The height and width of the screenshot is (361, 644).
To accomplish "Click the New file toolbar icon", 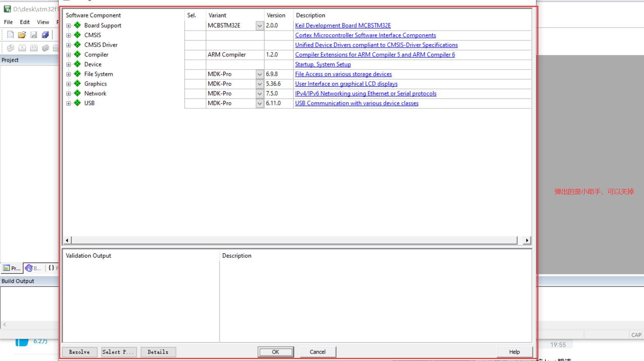I will [10, 35].
